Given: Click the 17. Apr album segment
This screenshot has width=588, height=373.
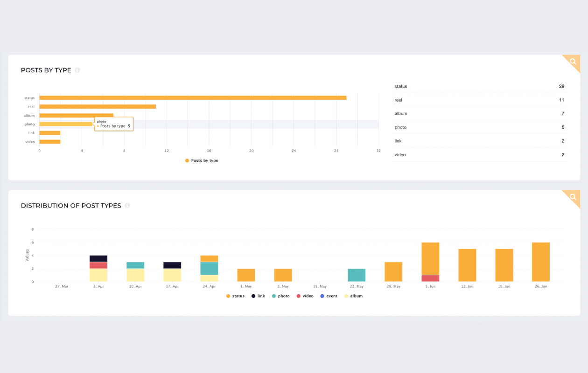Looking at the screenshot, I should tap(172, 275).
